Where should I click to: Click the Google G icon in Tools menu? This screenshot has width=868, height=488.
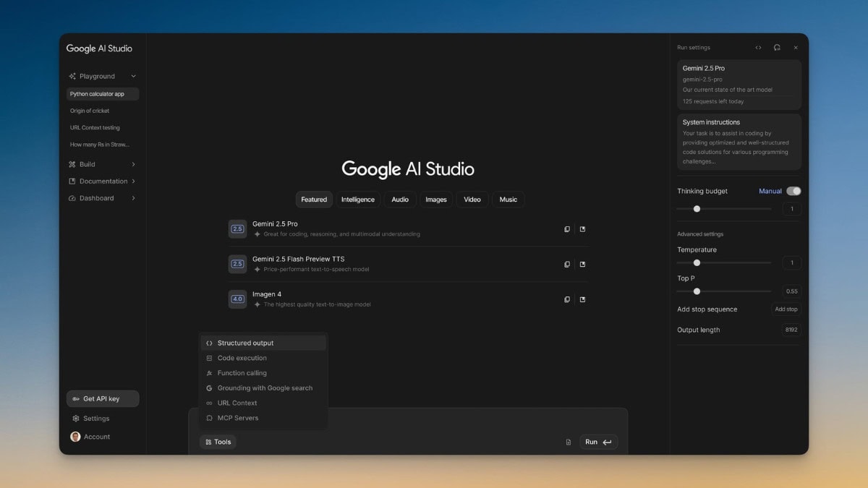tap(209, 388)
